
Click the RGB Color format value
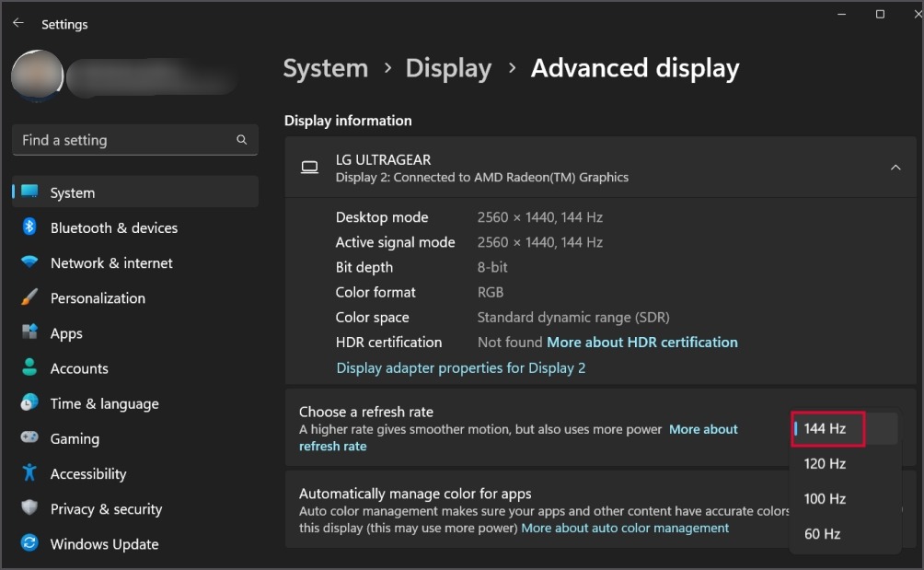[x=491, y=292]
